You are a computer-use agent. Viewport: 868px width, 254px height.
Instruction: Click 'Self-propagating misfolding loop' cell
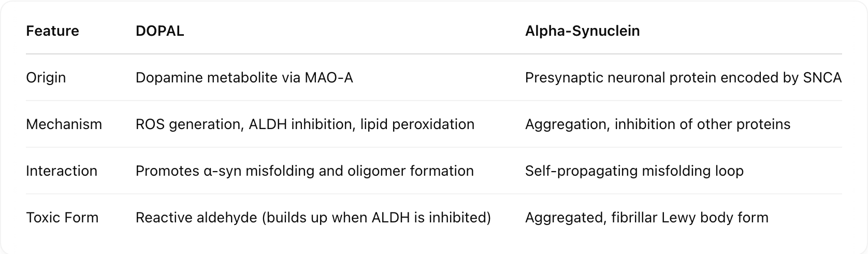(634, 171)
